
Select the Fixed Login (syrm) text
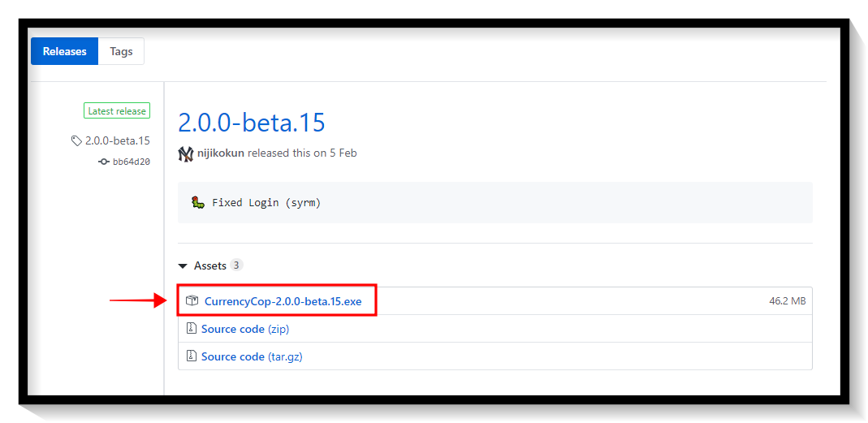[x=266, y=203]
